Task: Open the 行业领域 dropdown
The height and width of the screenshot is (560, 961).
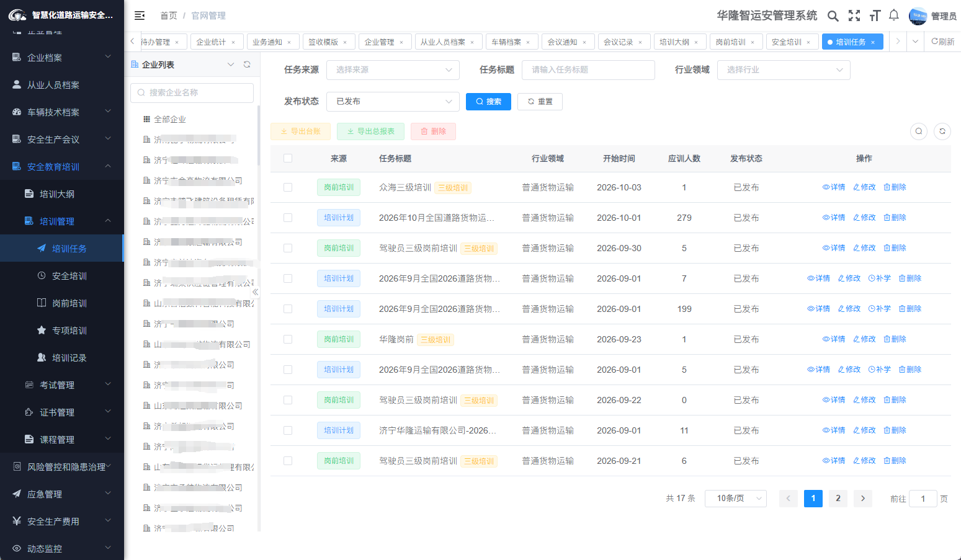Action: [x=784, y=70]
